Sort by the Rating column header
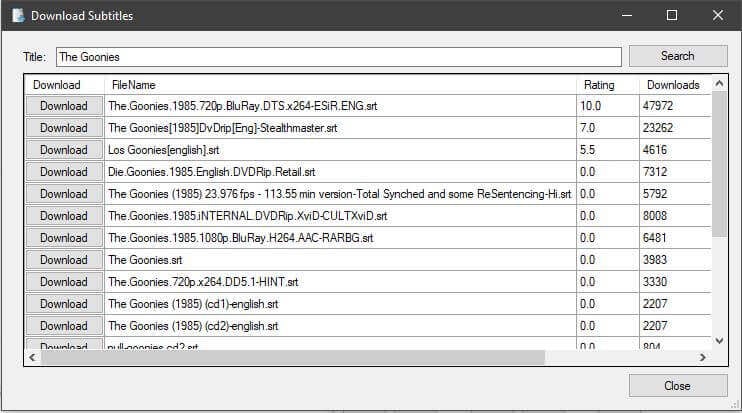The height and width of the screenshot is (413, 742). (608, 85)
